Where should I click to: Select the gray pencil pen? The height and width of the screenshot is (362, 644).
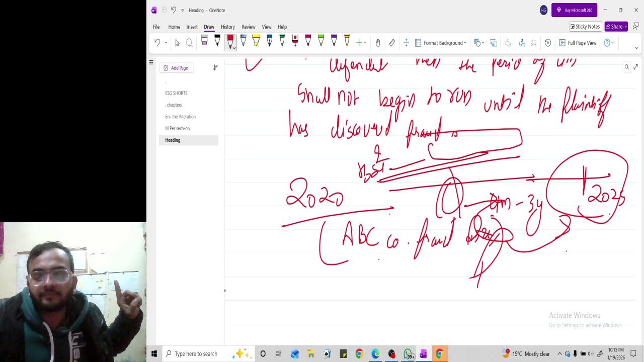(x=243, y=41)
